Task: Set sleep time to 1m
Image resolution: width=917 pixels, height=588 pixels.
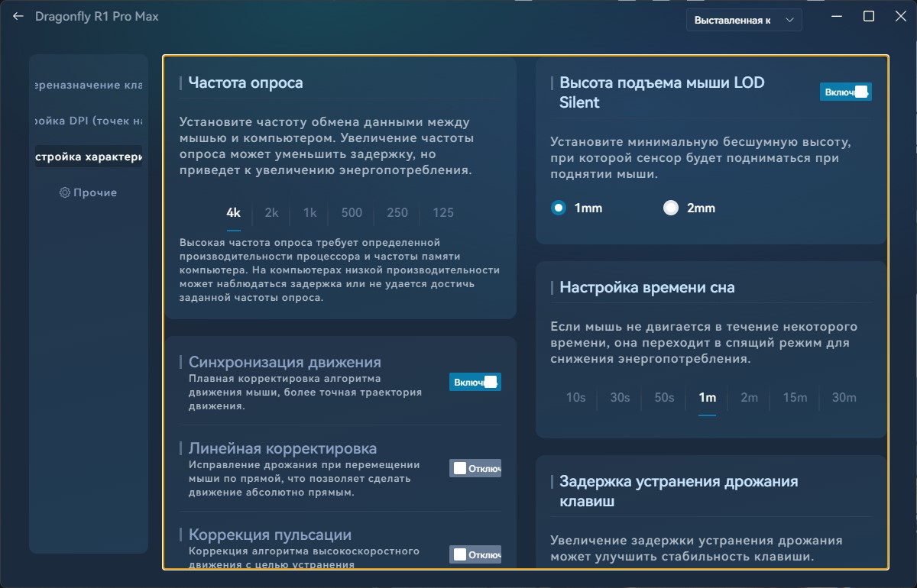Action: [x=708, y=398]
